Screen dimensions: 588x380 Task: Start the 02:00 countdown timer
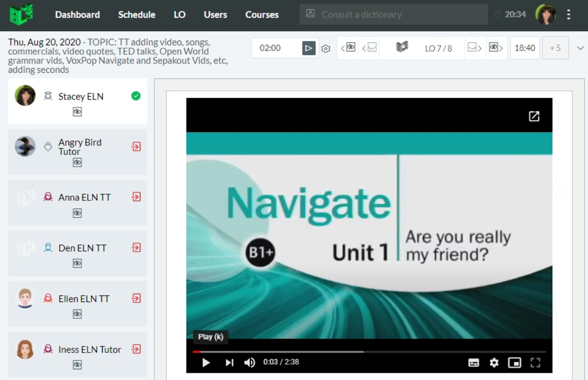coord(308,48)
